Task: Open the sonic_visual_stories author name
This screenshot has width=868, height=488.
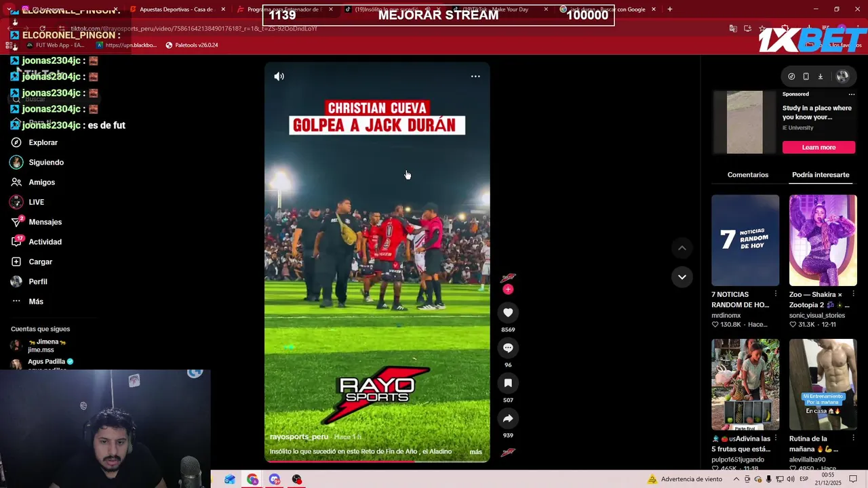Action: (817, 315)
